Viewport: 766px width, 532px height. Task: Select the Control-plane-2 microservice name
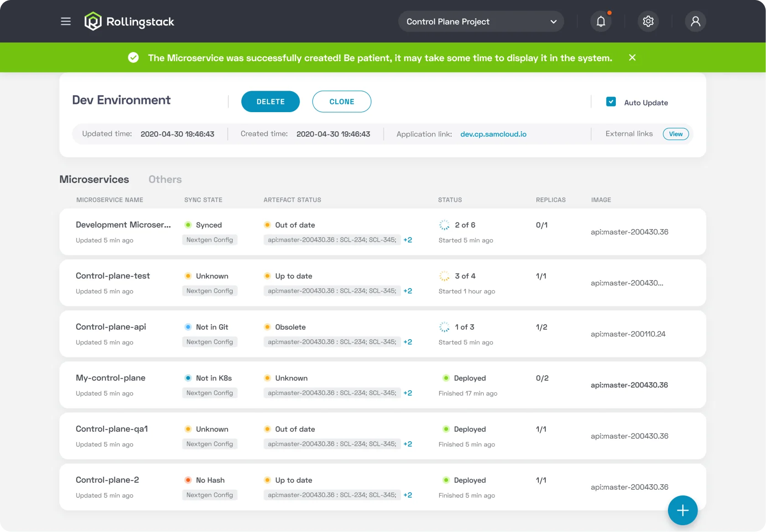coord(107,480)
